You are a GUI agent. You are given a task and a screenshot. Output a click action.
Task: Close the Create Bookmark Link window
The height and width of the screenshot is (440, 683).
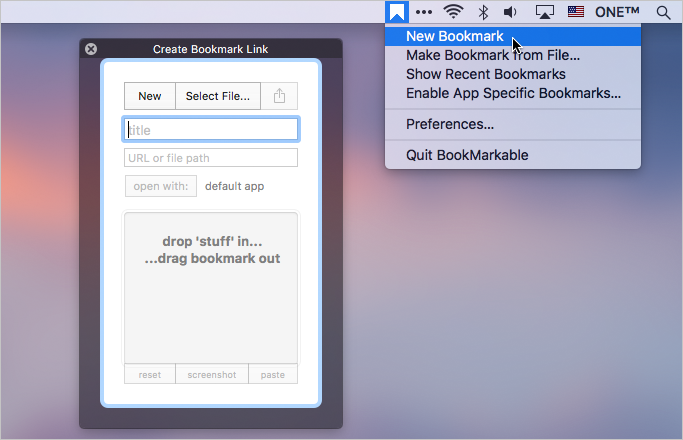[x=91, y=49]
